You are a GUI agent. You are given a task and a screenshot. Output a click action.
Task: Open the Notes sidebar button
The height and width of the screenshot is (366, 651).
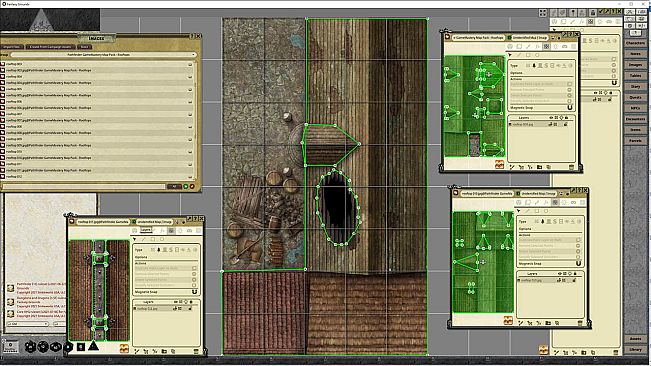(x=635, y=54)
